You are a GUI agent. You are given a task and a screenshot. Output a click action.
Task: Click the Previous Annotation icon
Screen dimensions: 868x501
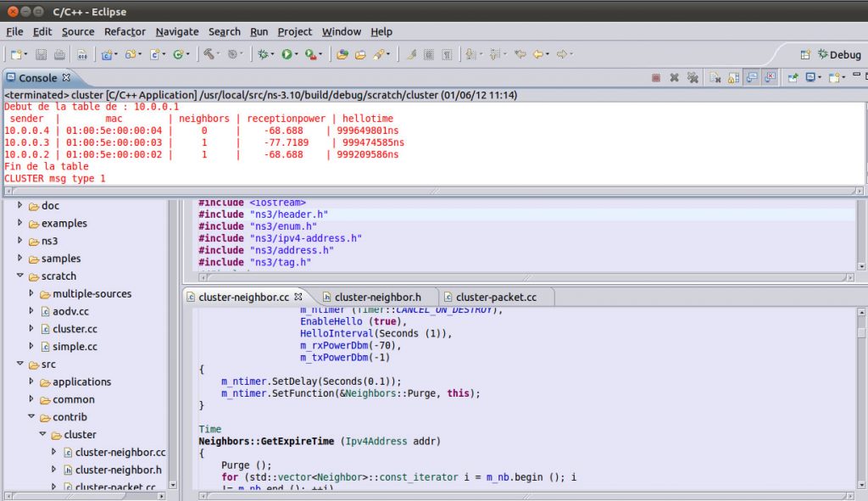(x=495, y=54)
